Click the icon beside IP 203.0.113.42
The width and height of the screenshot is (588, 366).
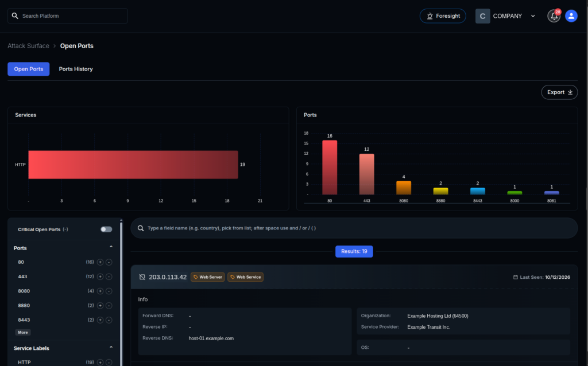142,277
